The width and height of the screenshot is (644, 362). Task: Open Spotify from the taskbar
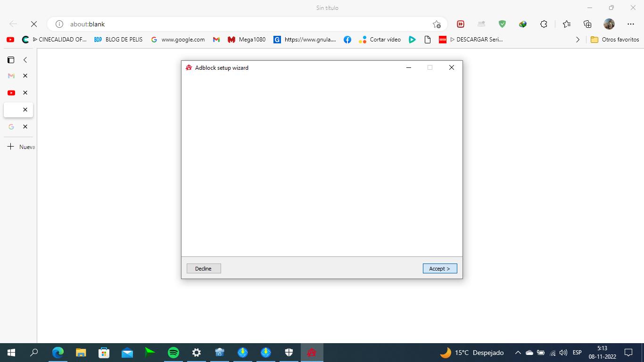click(173, 353)
